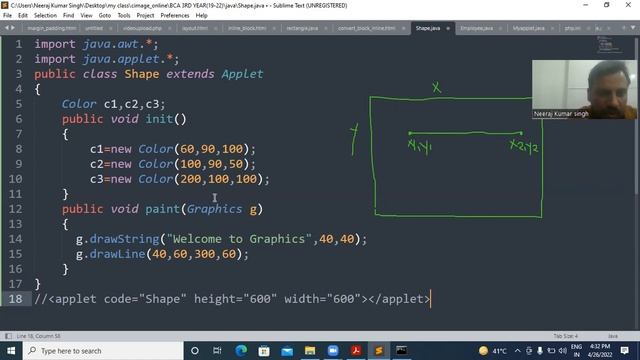Open the Help menu

click(x=202, y=16)
